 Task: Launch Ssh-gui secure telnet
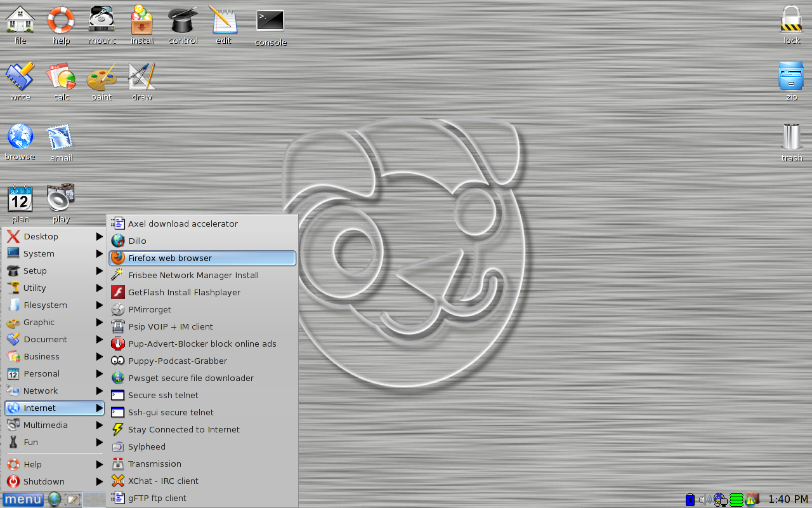(202, 412)
